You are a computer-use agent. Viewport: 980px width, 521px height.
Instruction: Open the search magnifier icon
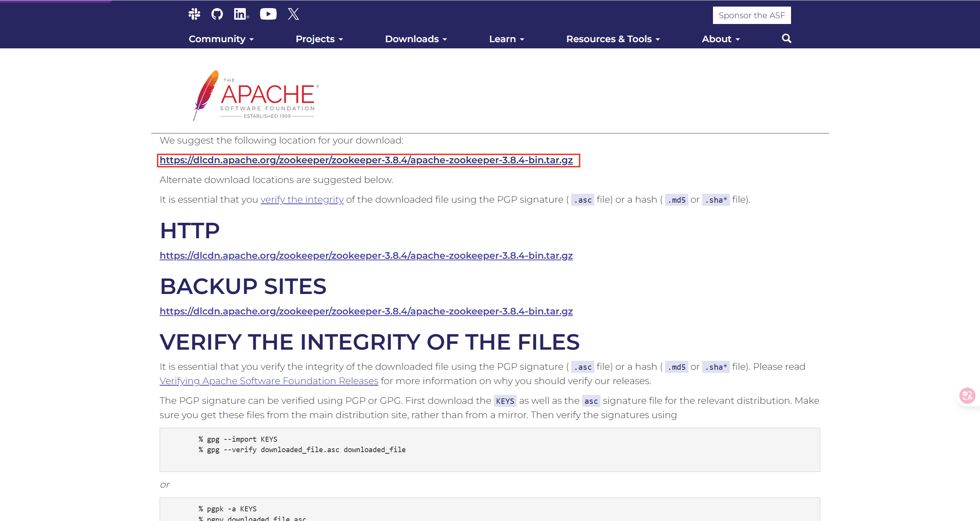click(x=786, y=39)
